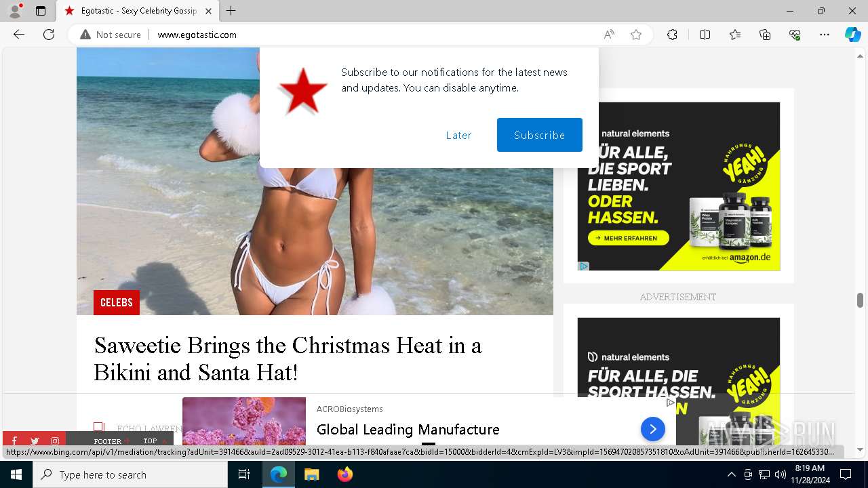Click the Global Leading Manufacture ad text
This screenshot has width=868, height=488.
click(408, 429)
